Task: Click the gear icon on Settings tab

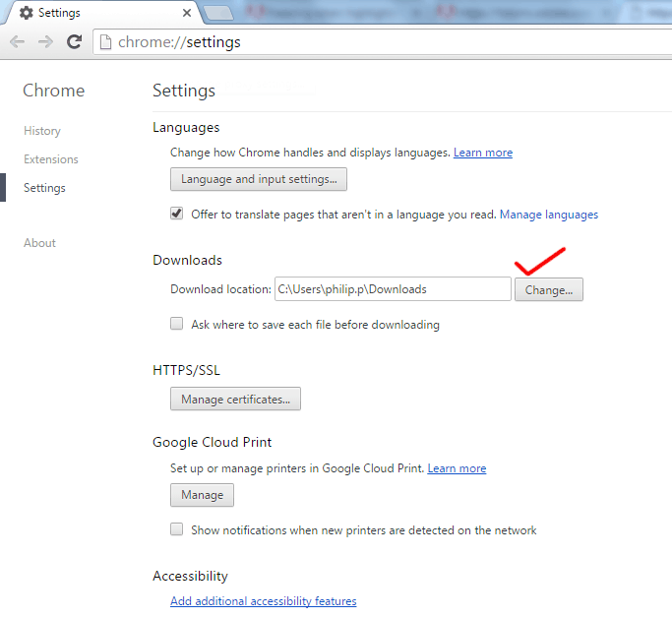Action: pos(27,13)
